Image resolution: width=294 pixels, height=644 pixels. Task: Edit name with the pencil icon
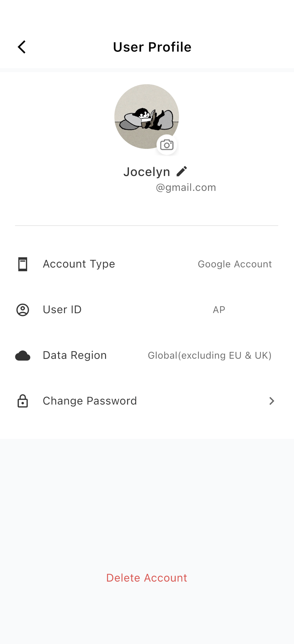pos(182,172)
